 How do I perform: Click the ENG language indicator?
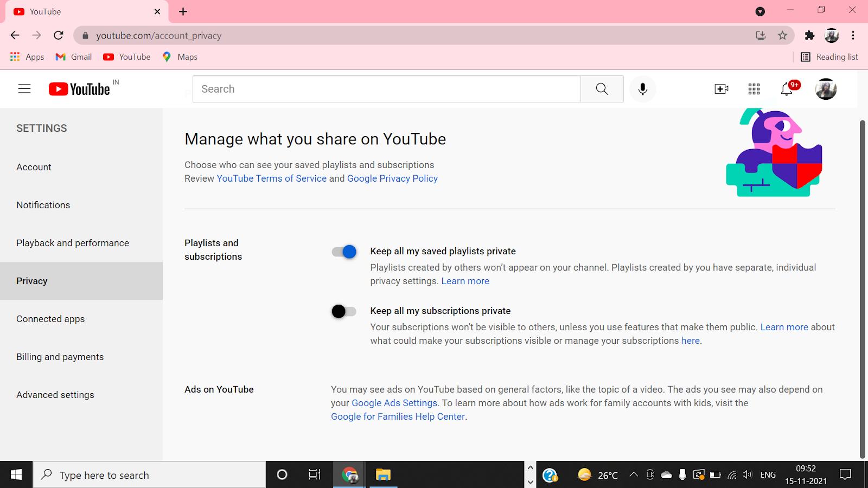[768, 475]
